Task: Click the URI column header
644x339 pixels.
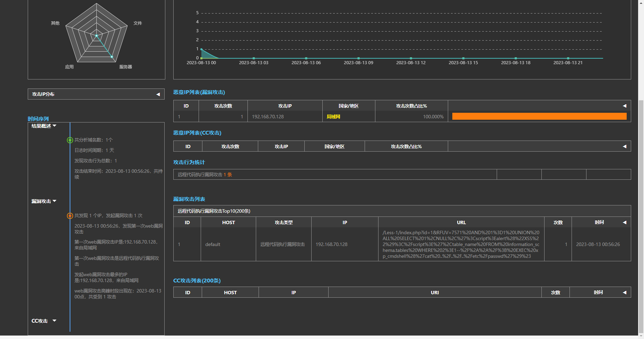Action: click(435, 293)
